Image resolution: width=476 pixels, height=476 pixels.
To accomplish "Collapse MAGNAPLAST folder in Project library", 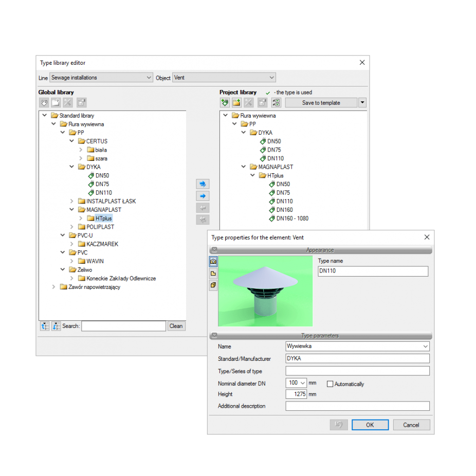I will coord(244,167).
